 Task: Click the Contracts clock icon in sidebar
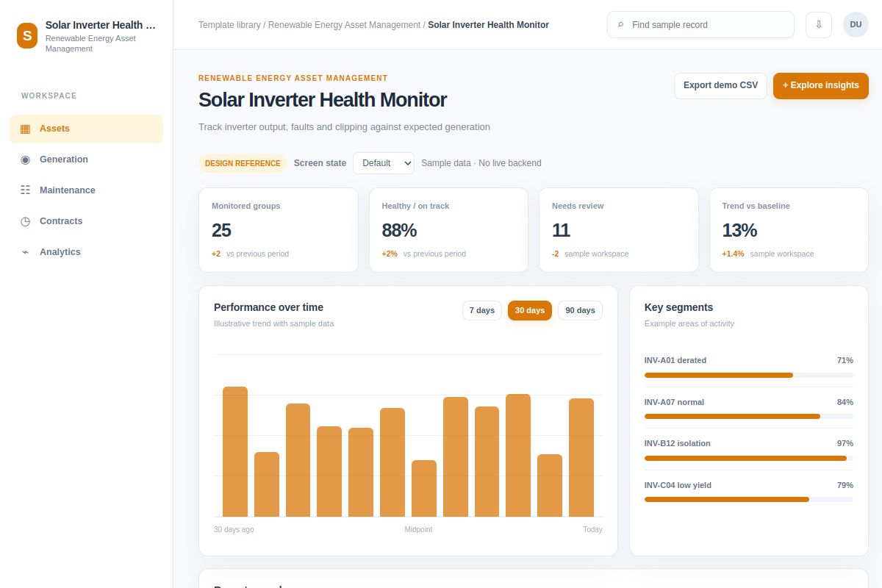(25, 221)
